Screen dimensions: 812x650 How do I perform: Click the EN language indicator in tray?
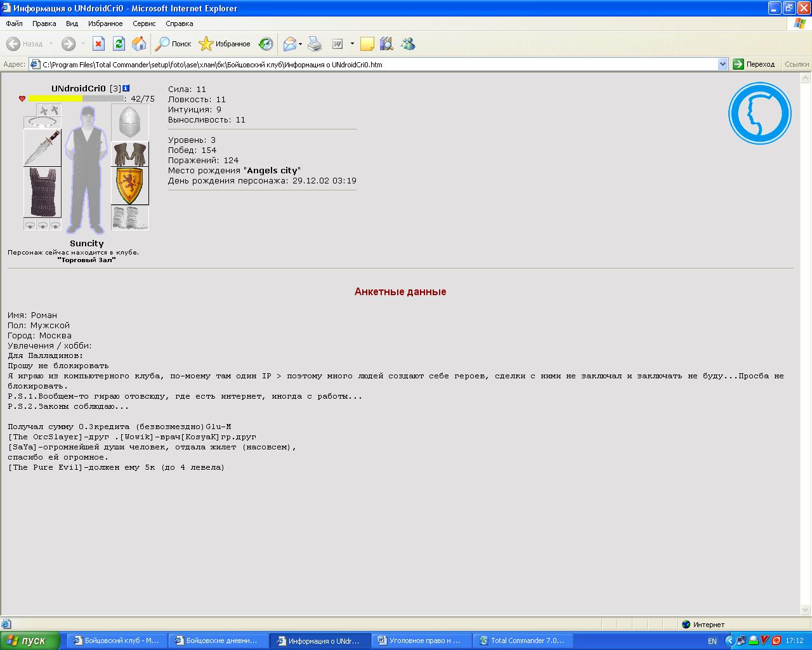712,641
